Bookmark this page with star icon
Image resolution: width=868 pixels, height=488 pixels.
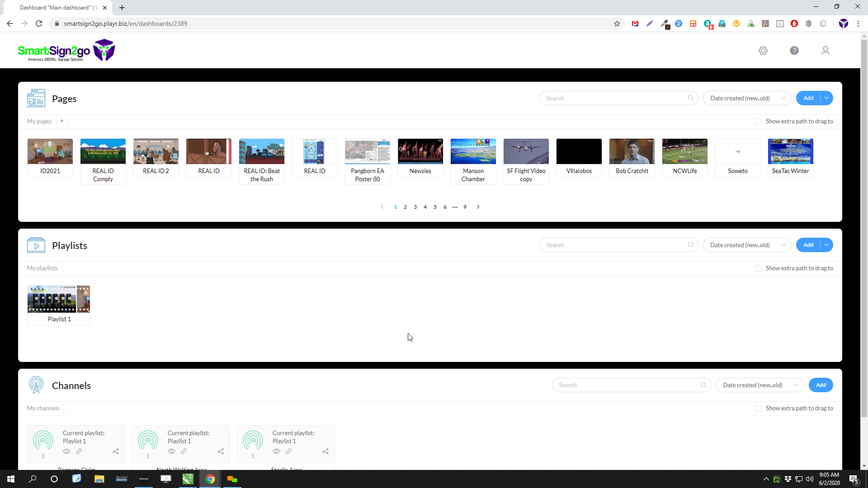tap(617, 23)
